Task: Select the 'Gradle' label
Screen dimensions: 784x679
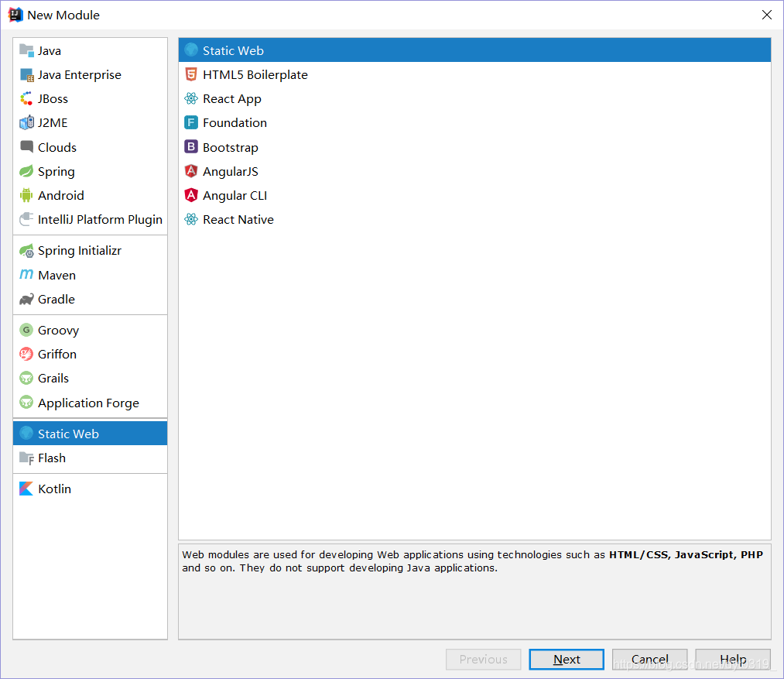Action: pyautogui.click(x=56, y=299)
